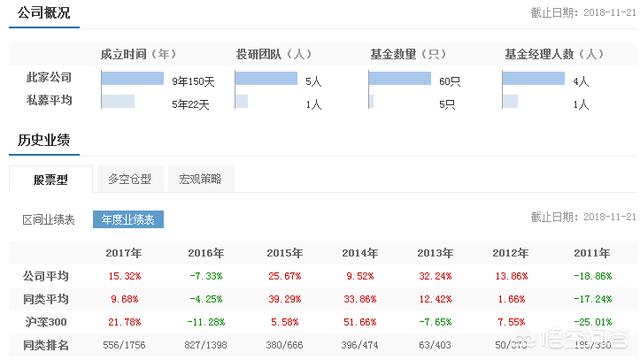Click the 2016年 column header

click(206, 253)
